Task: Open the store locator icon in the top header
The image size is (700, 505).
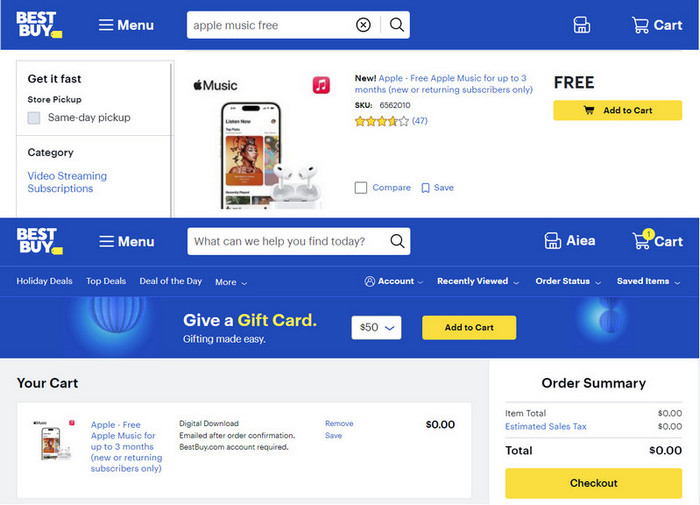Action: click(x=582, y=25)
